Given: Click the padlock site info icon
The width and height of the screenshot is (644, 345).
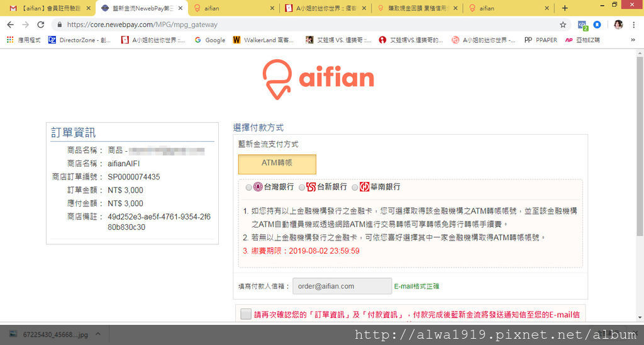Looking at the screenshot, I should 60,25.
